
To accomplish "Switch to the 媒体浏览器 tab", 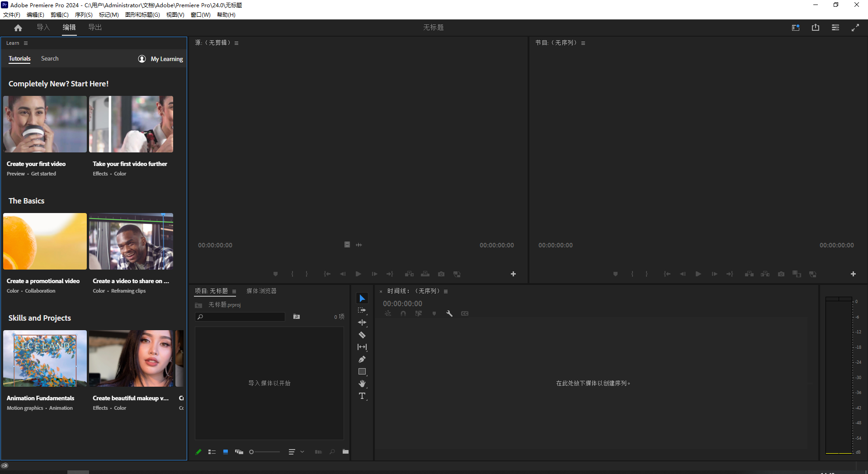I will [x=261, y=291].
